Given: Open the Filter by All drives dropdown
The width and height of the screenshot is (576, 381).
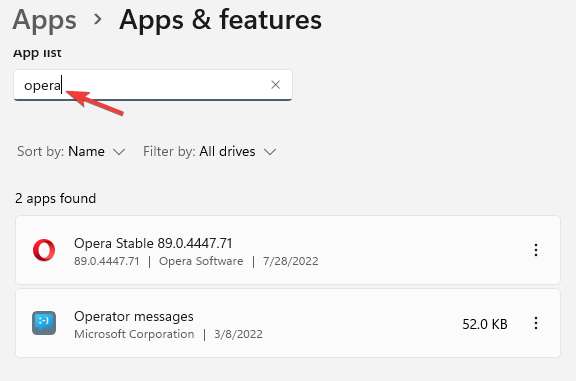Looking at the screenshot, I should pyautogui.click(x=209, y=151).
